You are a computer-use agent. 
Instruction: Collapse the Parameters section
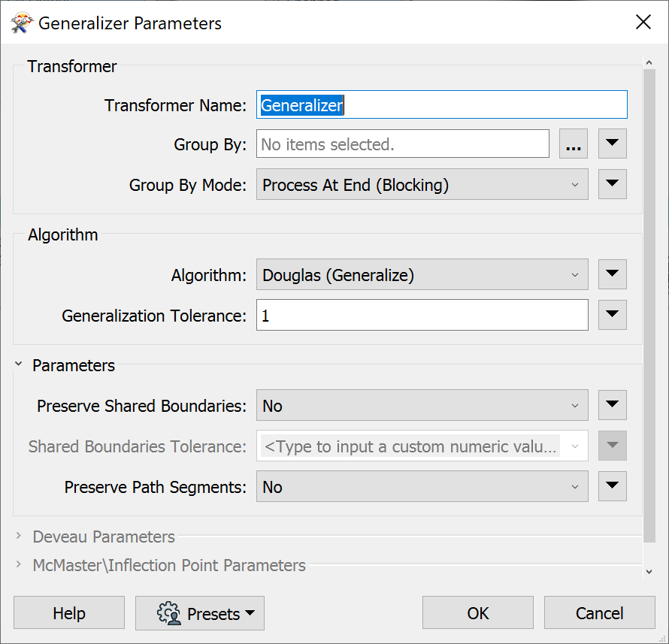coord(18,364)
